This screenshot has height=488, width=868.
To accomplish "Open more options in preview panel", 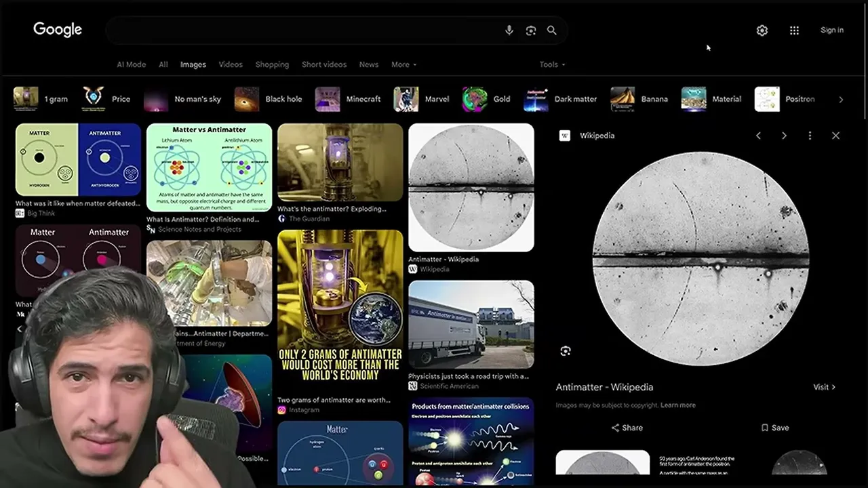I will coord(810,136).
